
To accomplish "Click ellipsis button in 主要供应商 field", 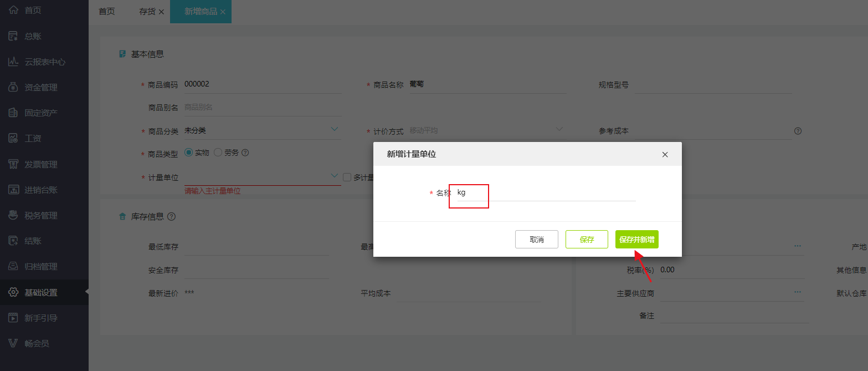I will [798, 292].
